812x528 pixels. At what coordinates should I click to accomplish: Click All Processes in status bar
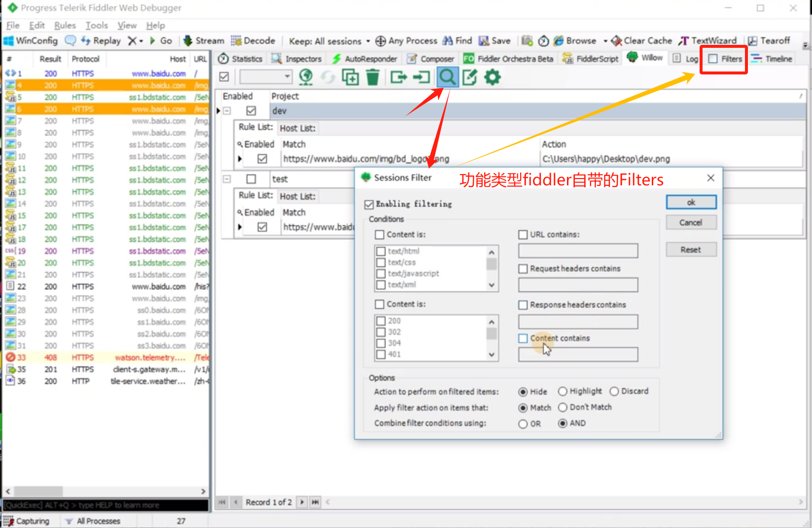pyautogui.click(x=94, y=521)
